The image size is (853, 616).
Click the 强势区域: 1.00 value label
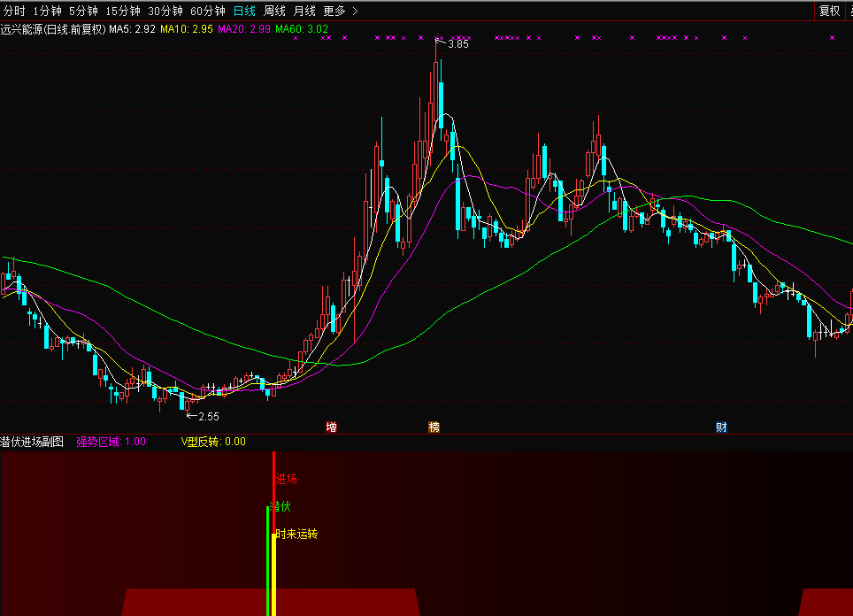pos(111,442)
